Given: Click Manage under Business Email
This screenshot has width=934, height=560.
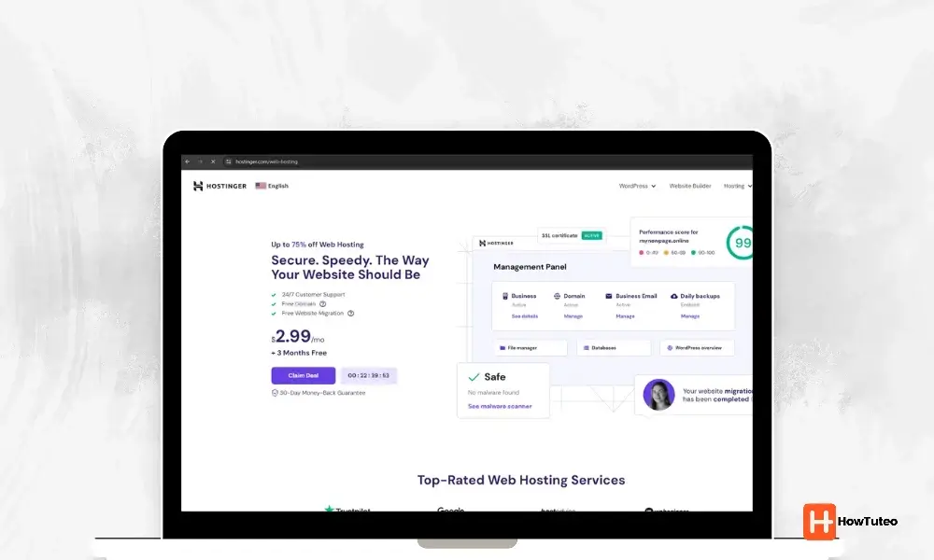Looking at the screenshot, I should 625,316.
